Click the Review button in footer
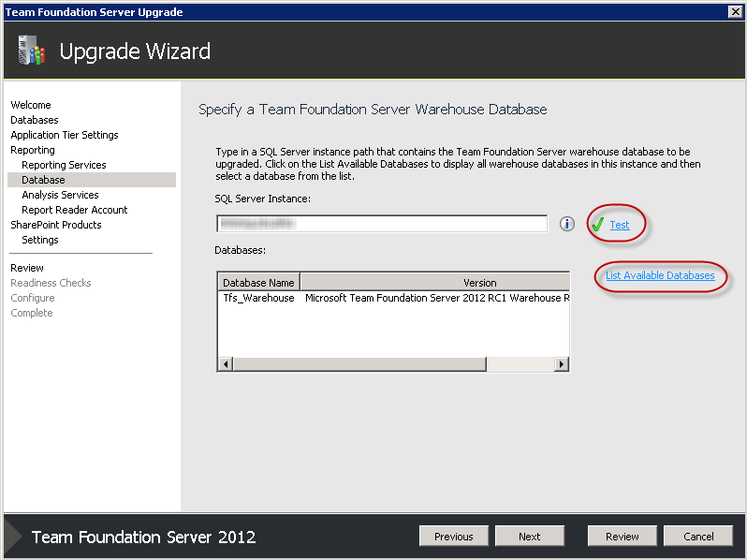Image resolution: width=747 pixels, height=560 pixels. (622, 537)
